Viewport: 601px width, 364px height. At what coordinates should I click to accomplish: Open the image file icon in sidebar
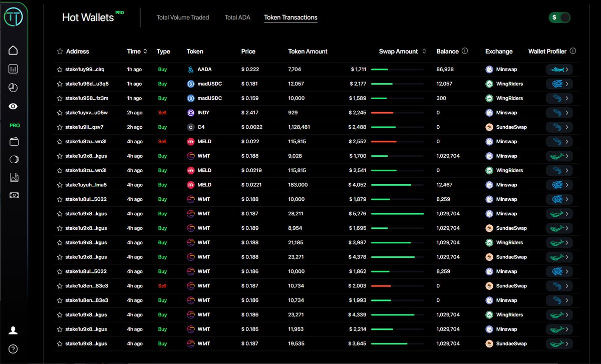point(14,177)
